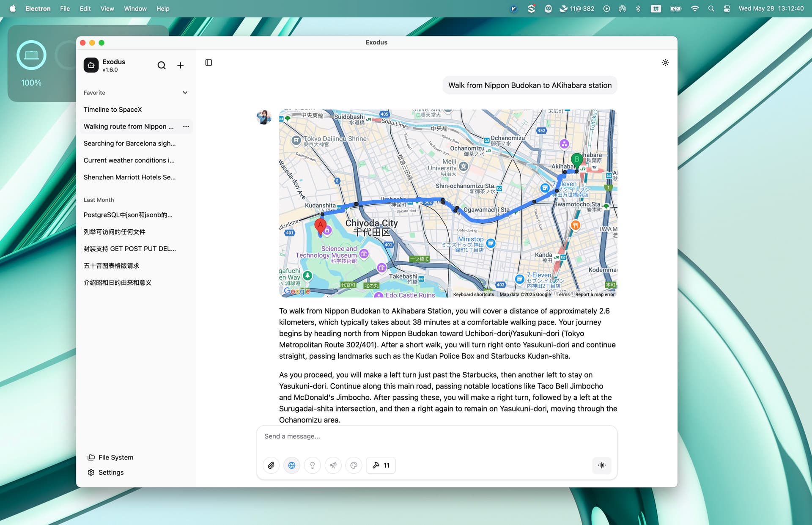
Task: Open the View menu
Action: click(x=107, y=8)
